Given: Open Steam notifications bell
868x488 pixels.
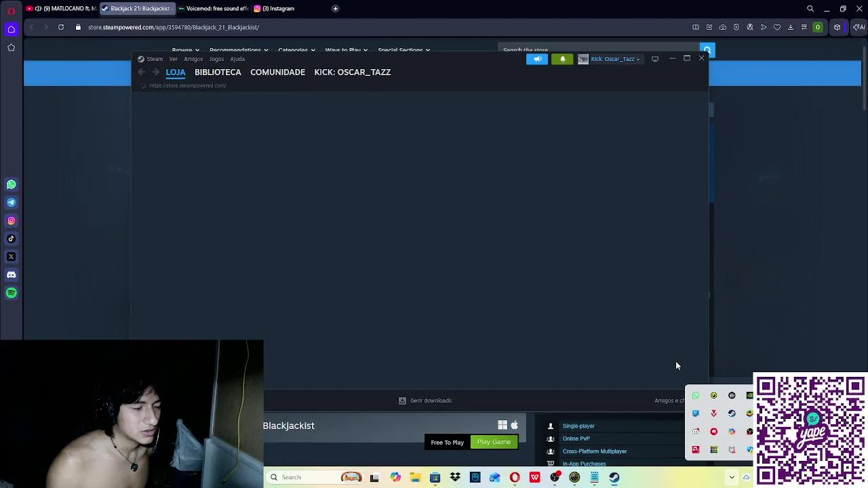Looking at the screenshot, I should click(562, 59).
